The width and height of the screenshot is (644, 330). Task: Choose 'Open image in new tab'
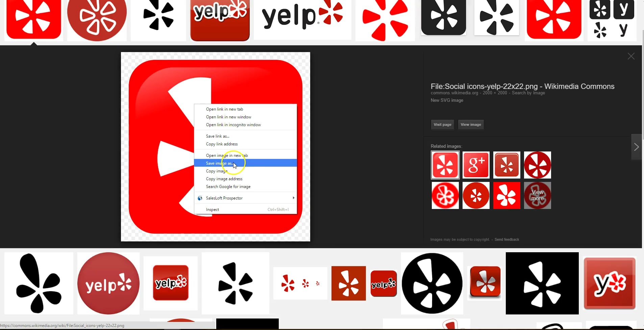pos(245,155)
